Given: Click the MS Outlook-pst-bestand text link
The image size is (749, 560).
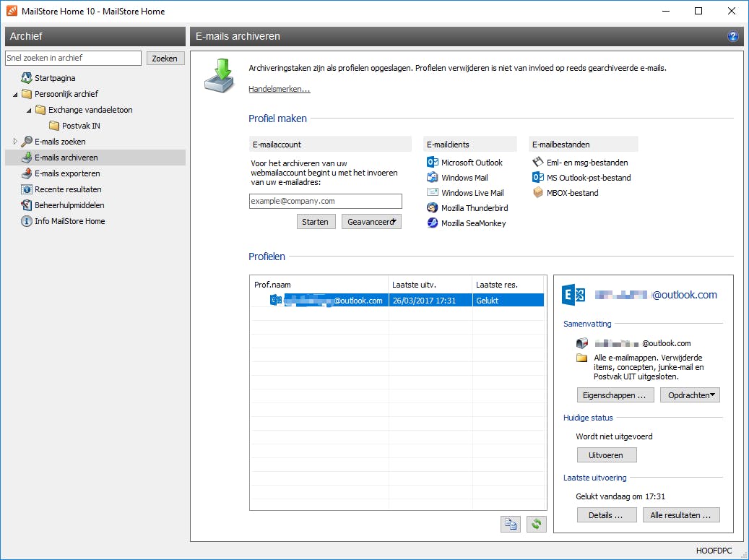Looking at the screenshot, I should point(589,178).
